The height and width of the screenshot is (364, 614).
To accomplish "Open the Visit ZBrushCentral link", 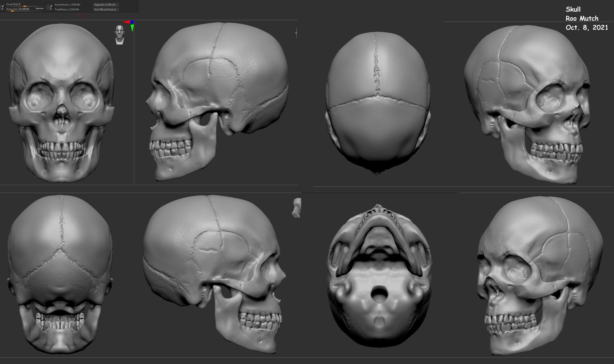I will click(106, 9).
